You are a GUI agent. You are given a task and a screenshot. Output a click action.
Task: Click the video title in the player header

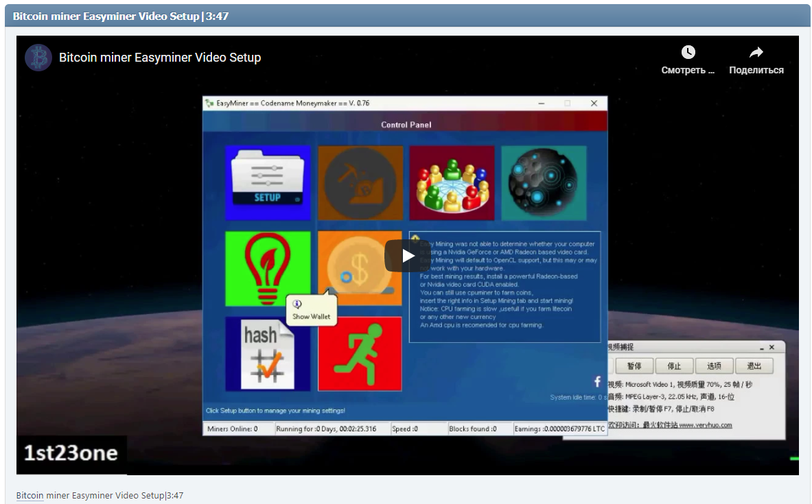[160, 58]
